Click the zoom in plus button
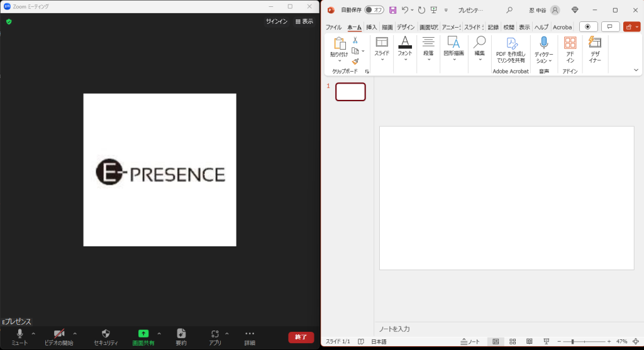644x350 pixels. (609, 341)
